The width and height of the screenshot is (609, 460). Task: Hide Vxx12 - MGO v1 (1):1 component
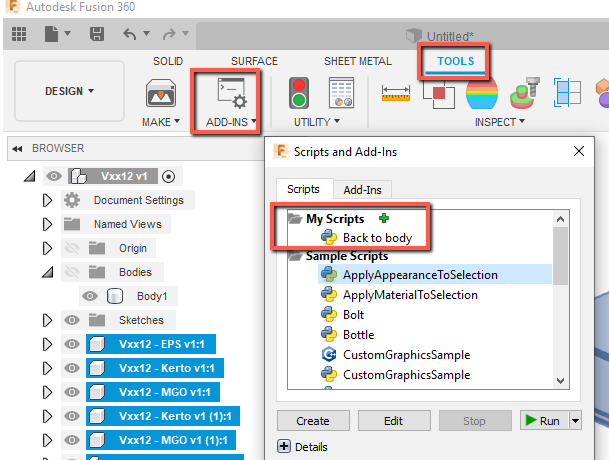click(72, 440)
